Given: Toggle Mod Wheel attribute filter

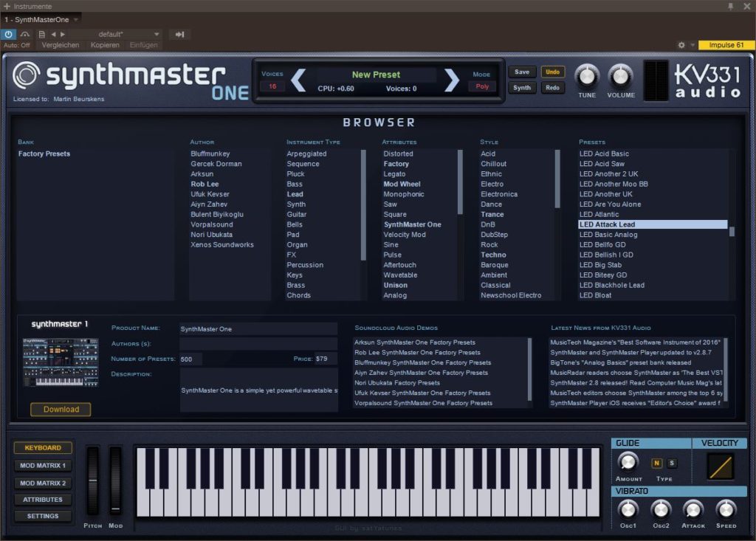Looking at the screenshot, I should tap(402, 185).
